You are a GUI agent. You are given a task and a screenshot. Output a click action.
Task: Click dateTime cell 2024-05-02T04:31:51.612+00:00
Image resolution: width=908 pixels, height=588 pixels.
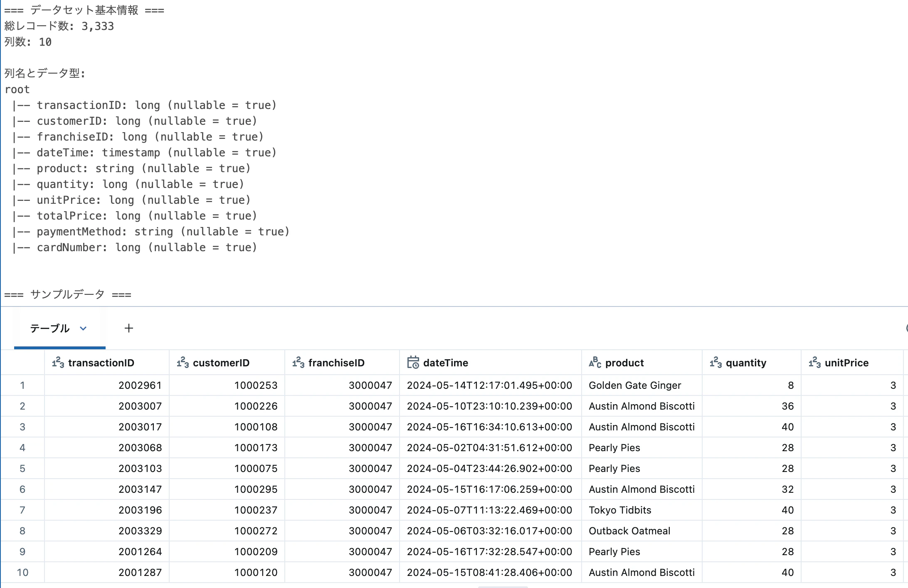491,447
